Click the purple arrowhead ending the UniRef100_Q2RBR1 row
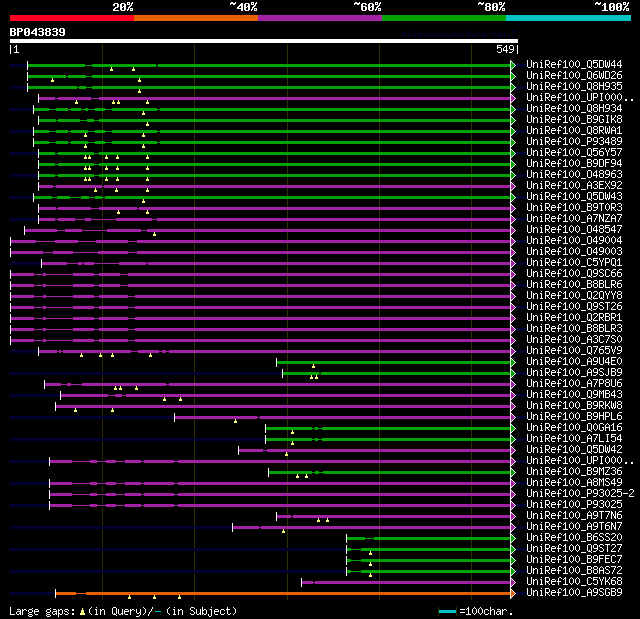640x619 pixels. point(513,319)
